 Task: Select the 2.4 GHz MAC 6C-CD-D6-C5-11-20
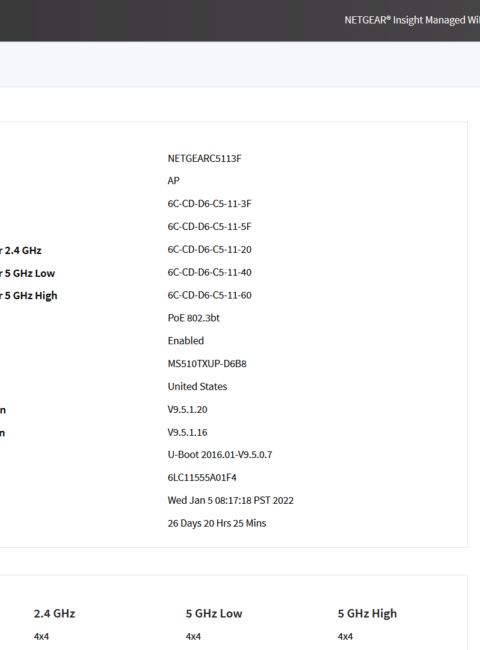[209, 250]
